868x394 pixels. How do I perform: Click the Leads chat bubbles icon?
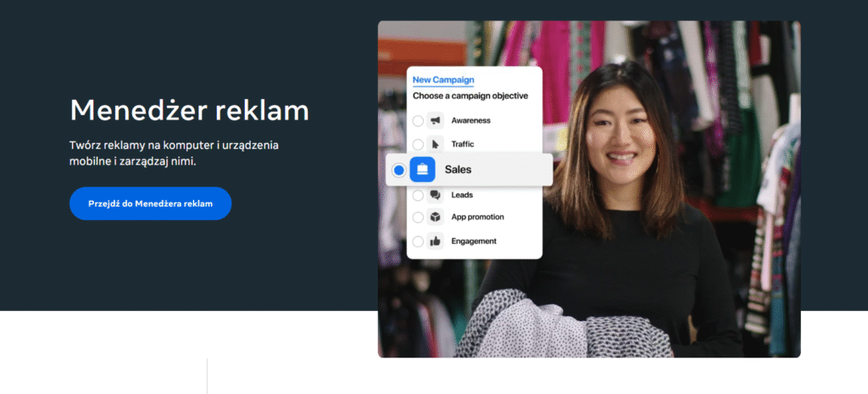point(436,195)
